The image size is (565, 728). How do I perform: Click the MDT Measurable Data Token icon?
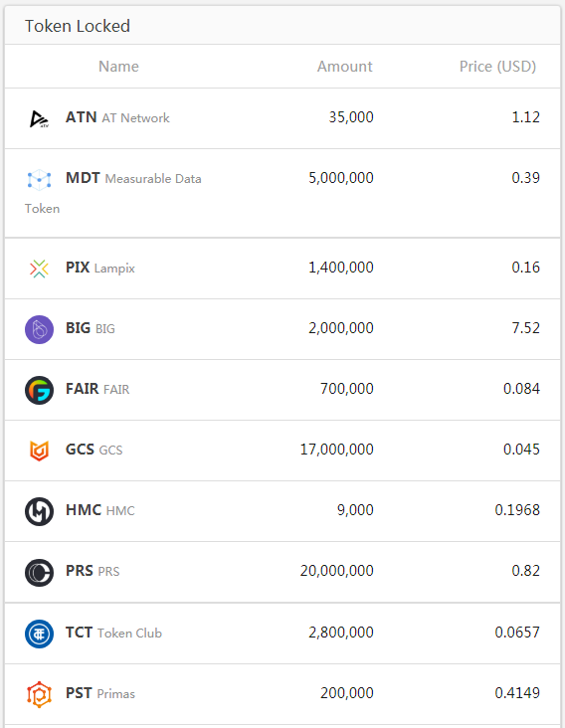(x=39, y=180)
